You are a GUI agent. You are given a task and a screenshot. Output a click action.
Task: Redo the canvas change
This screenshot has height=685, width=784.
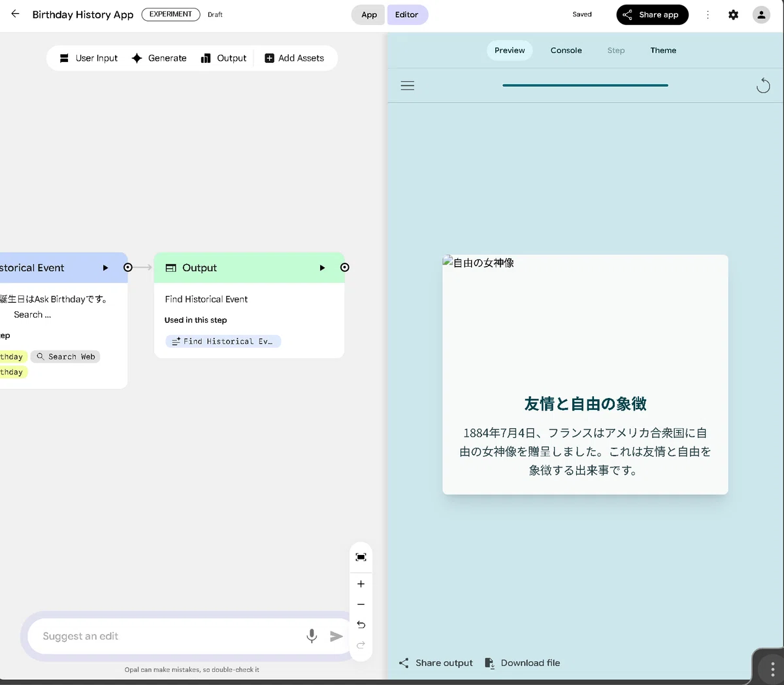pyautogui.click(x=361, y=645)
